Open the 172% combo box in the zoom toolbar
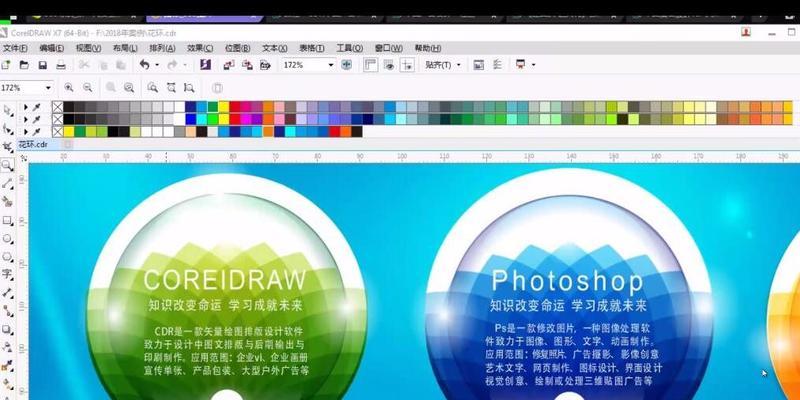800x400 pixels. (x=27, y=88)
